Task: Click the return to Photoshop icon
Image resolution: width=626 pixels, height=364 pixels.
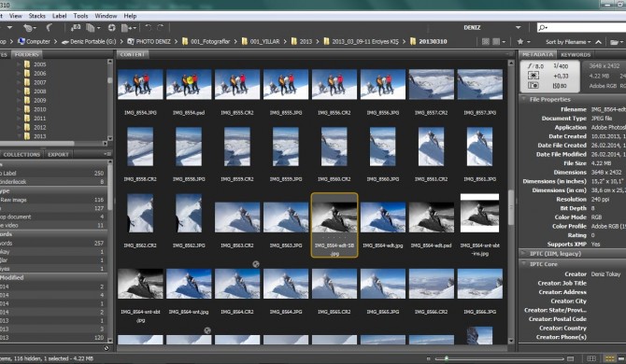Action: [x=50, y=27]
